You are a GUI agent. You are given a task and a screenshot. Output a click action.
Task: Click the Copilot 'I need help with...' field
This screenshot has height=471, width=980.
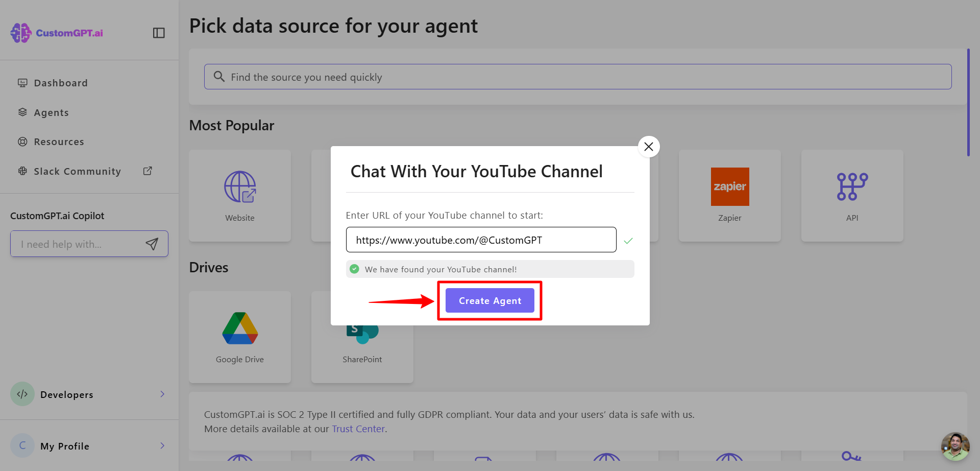89,244
